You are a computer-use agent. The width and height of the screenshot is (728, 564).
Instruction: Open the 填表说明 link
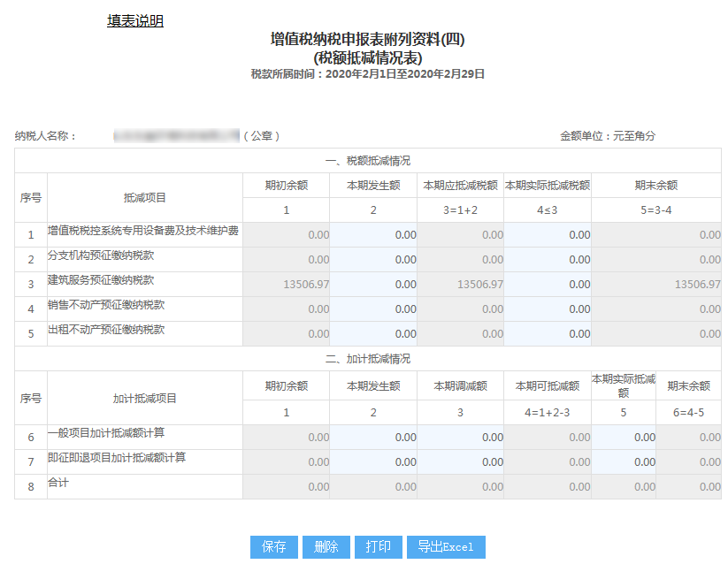(135, 21)
